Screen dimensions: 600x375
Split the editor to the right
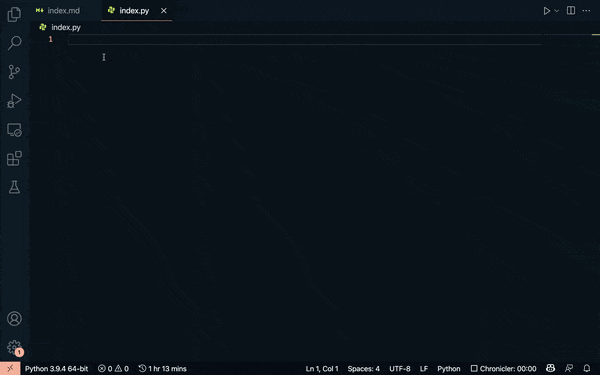click(x=571, y=10)
